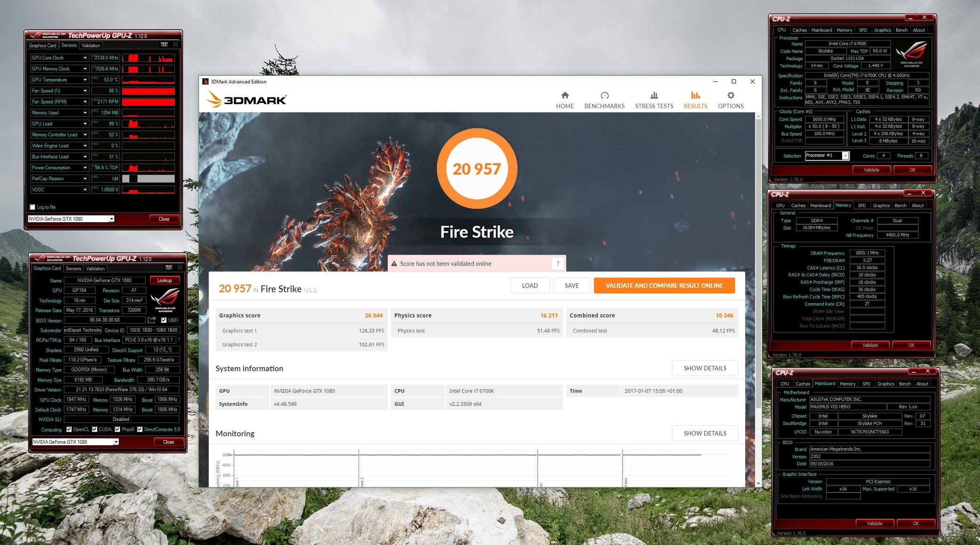Toggle the Log to file checkbox
Image resolution: width=980 pixels, height=545 pixels.
32,207
